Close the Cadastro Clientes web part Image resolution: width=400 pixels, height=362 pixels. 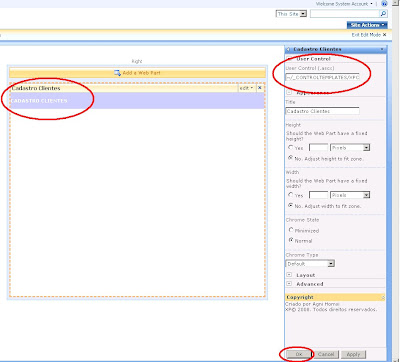click(x=260, y=88)
